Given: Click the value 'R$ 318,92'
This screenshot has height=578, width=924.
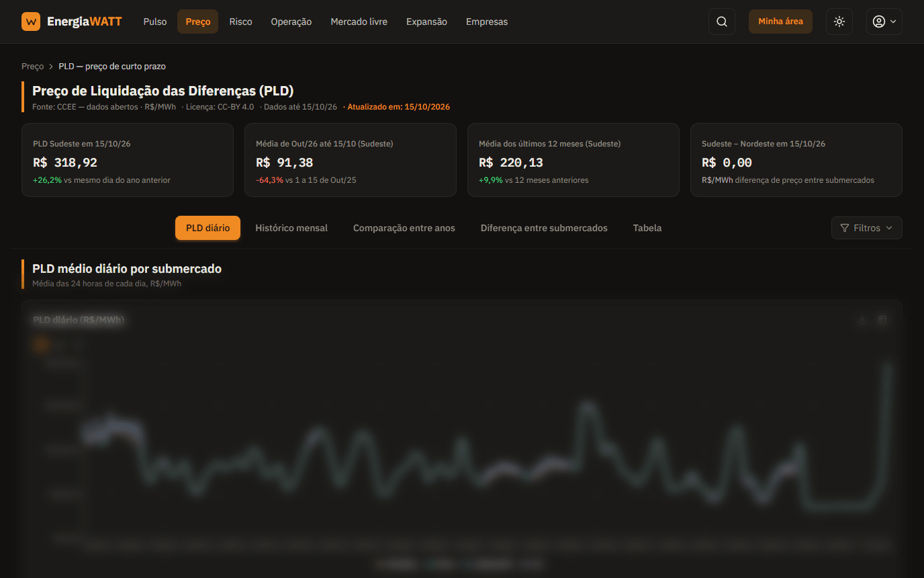Looking at the screenshot, I should pyautogui.click(x=65, y=163).
